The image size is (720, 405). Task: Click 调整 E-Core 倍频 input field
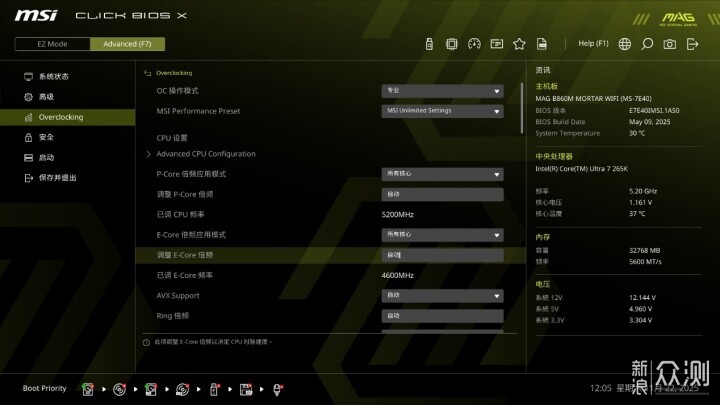pos(442,255)
